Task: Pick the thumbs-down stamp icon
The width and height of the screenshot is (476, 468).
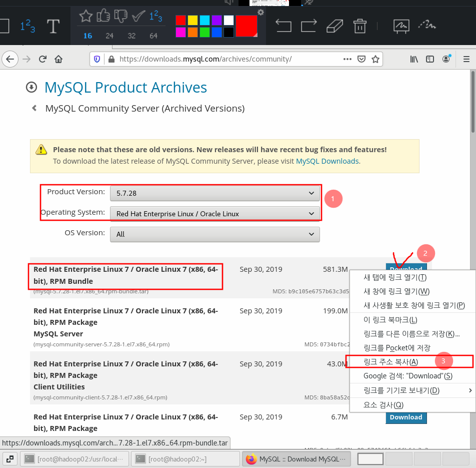Action: (121, 16)
